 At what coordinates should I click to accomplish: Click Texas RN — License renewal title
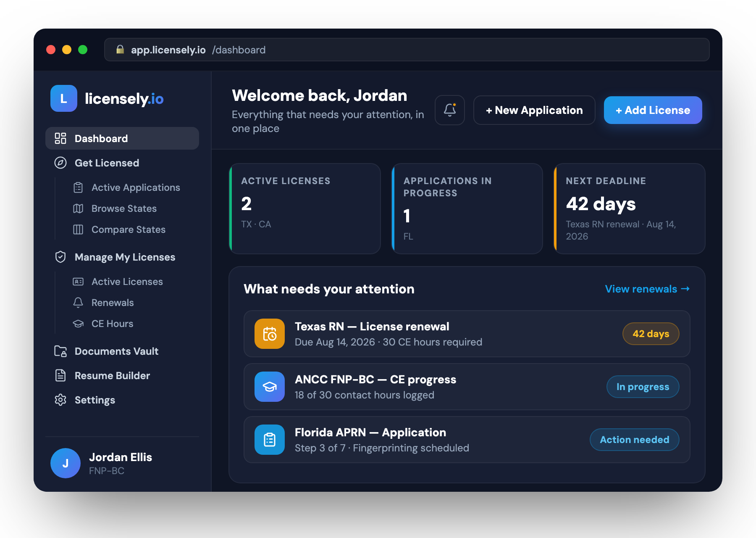(x=372, y=327)
